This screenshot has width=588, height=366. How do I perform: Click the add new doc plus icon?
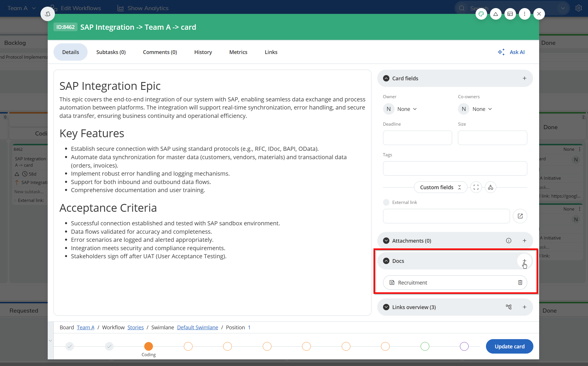click(x=524, y=261)
